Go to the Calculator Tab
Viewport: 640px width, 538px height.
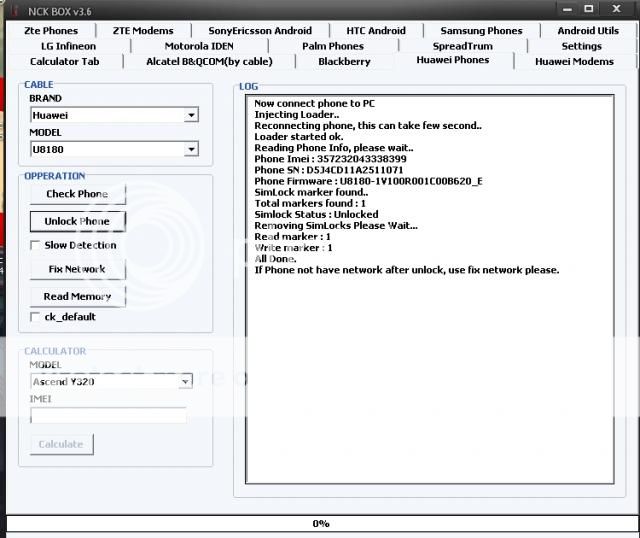pos(65,61)
